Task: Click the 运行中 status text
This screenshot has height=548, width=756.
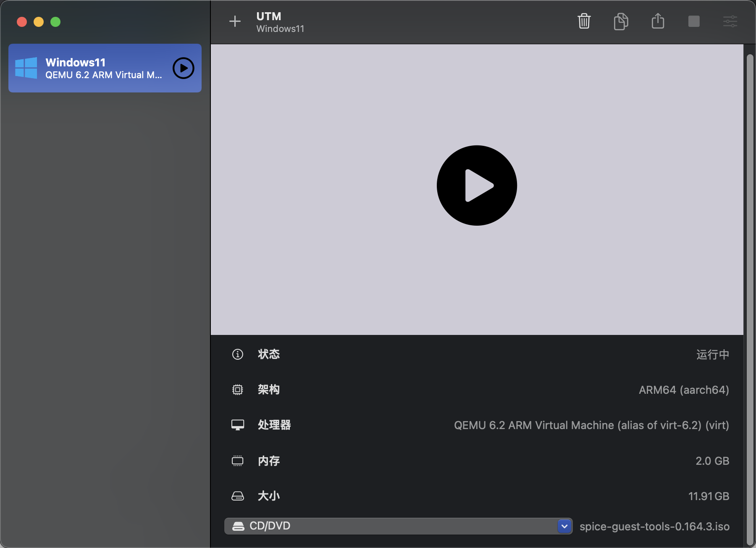Action: click(712, 355)
